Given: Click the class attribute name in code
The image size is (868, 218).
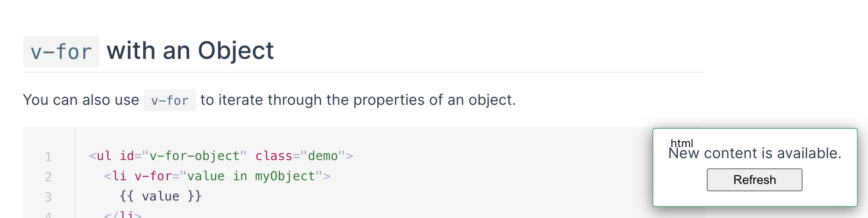Looking at the screenshot, I should coord(274,156).
